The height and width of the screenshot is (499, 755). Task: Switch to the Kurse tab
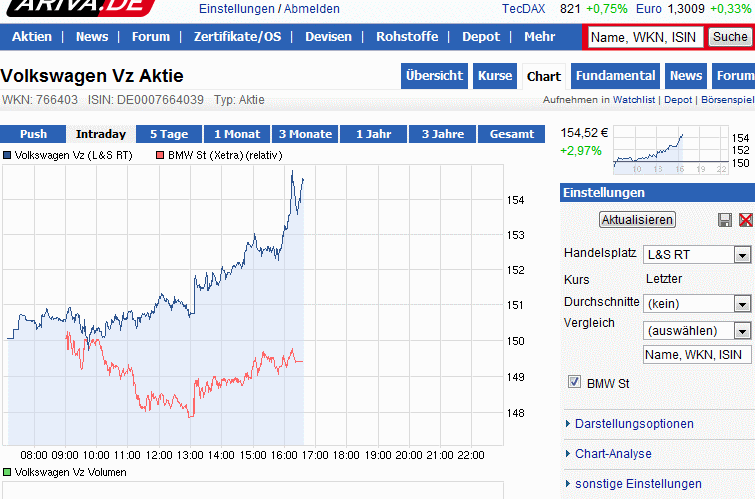point(495,76)
